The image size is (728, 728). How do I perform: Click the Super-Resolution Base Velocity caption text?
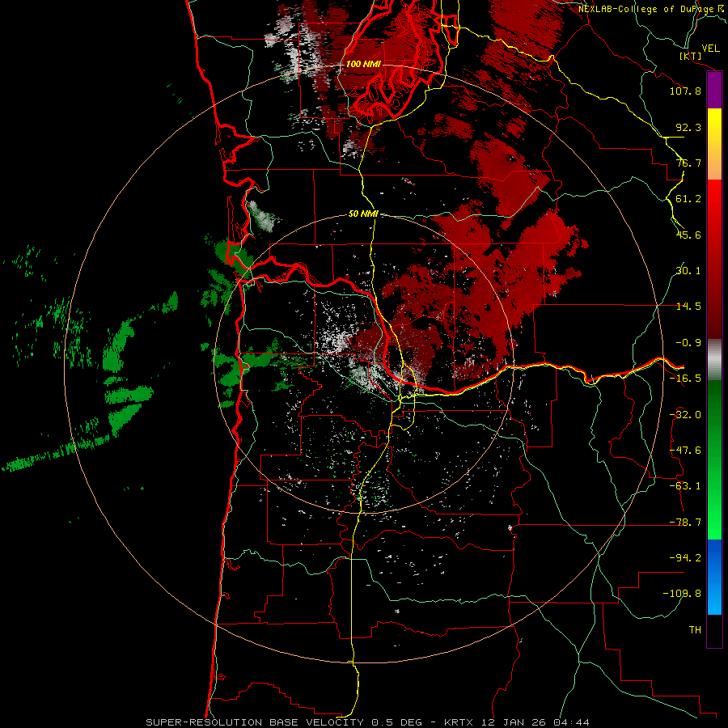(x=367, y=722)
